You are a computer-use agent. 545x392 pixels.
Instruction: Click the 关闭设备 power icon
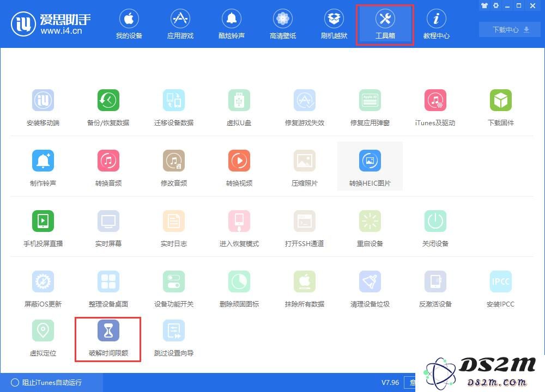coord(435,221)
